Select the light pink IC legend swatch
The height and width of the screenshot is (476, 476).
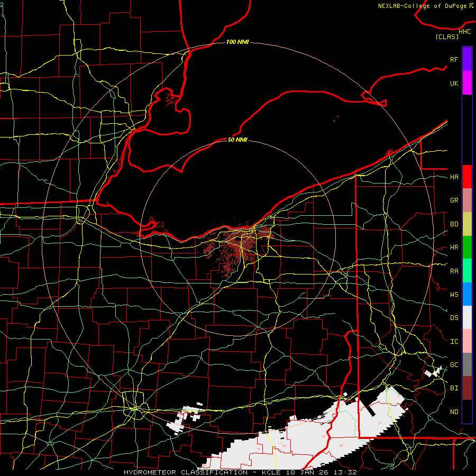[467, 341]
